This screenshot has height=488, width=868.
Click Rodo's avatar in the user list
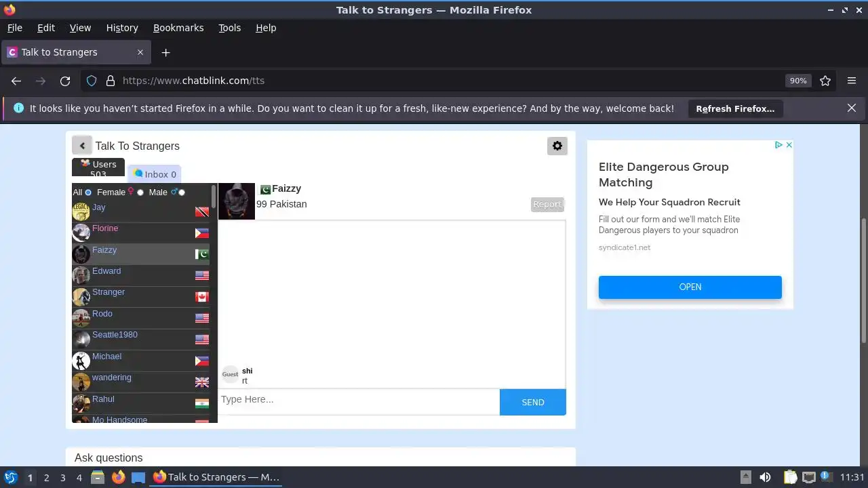(81, 318)
